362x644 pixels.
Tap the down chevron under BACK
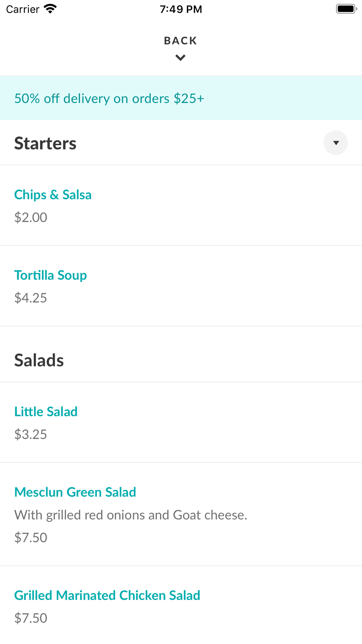pos(180,58)
